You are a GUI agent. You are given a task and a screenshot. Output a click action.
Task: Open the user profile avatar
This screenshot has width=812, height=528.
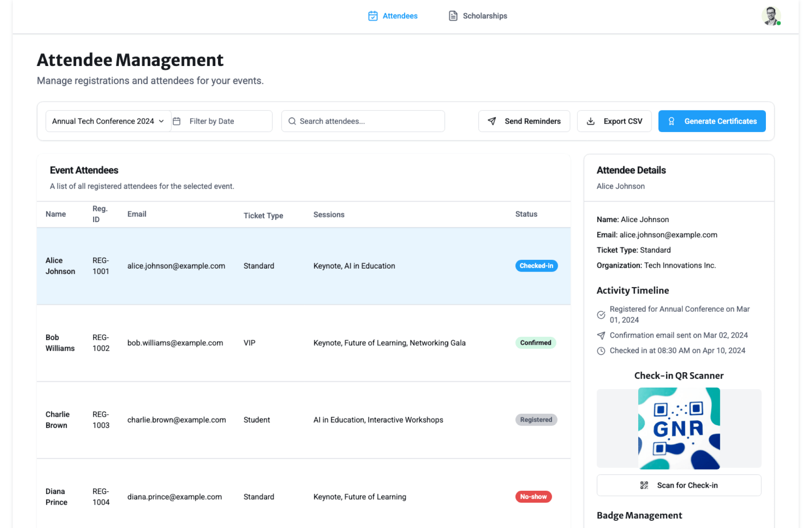click(x=771, y=16)
